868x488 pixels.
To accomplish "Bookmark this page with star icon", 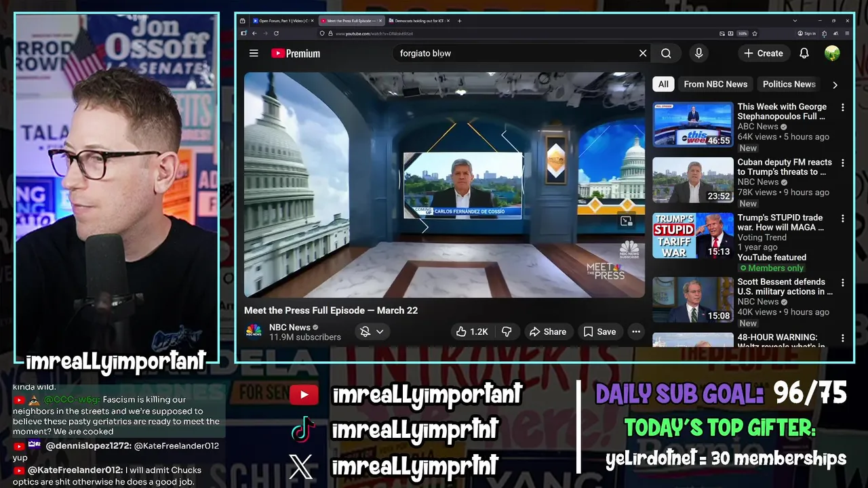I will pyautogui.click(x=755, y=33).
